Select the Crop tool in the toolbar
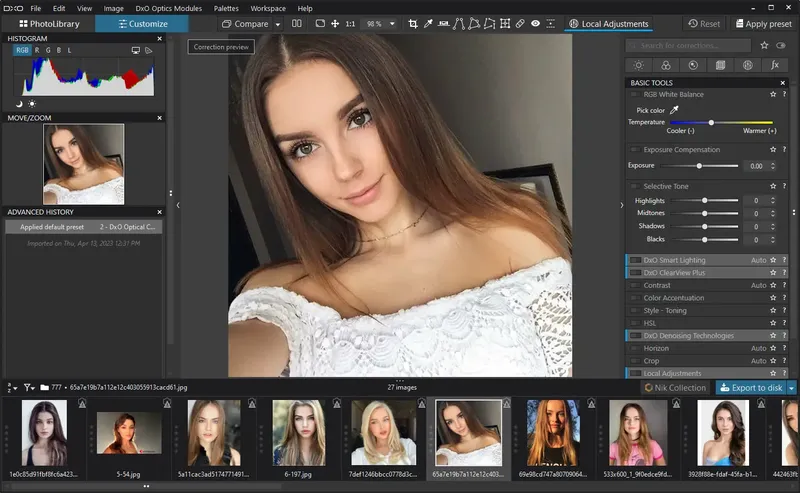 [x=412, y=23]
